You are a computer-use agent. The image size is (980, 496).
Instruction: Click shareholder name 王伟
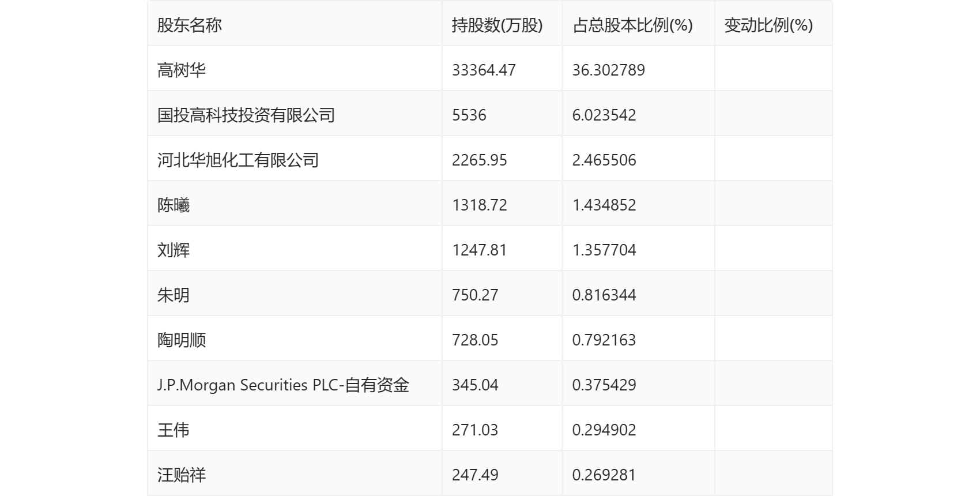pyautogui.click(x=174, y=430)
